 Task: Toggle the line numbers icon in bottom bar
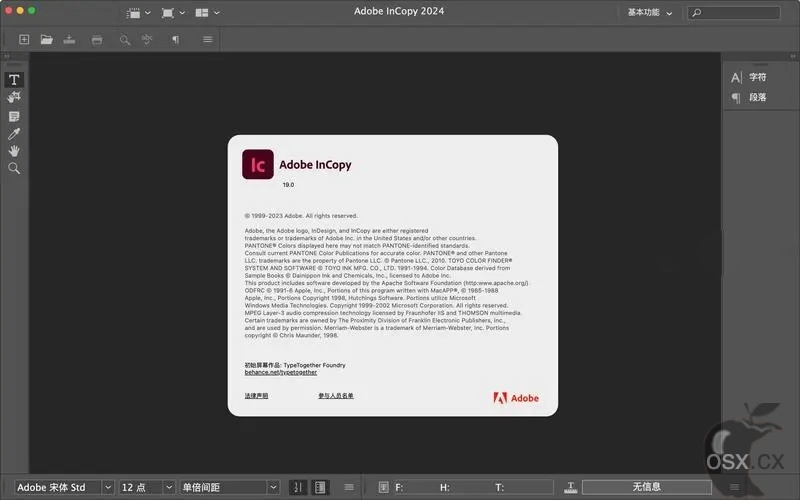(x=298, y=487)
